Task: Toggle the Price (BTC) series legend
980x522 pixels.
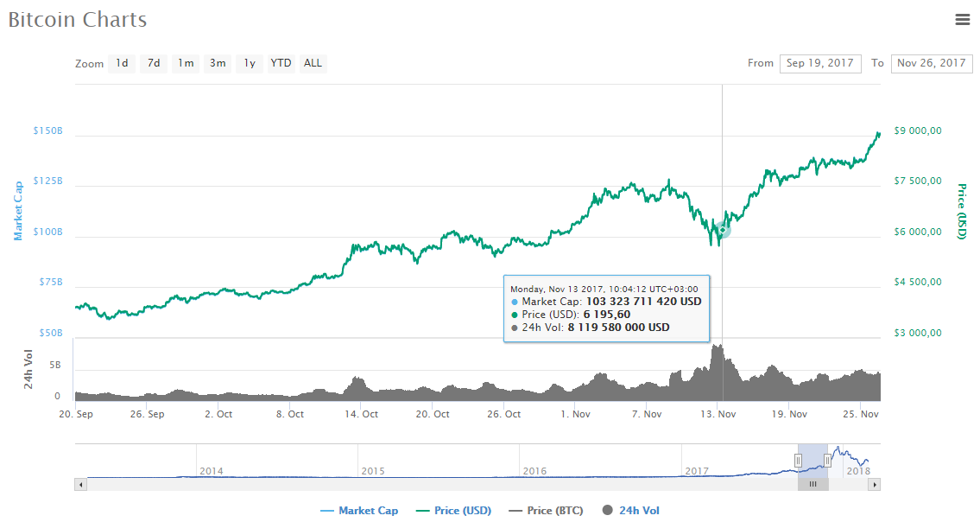Action: coord(546,511)
